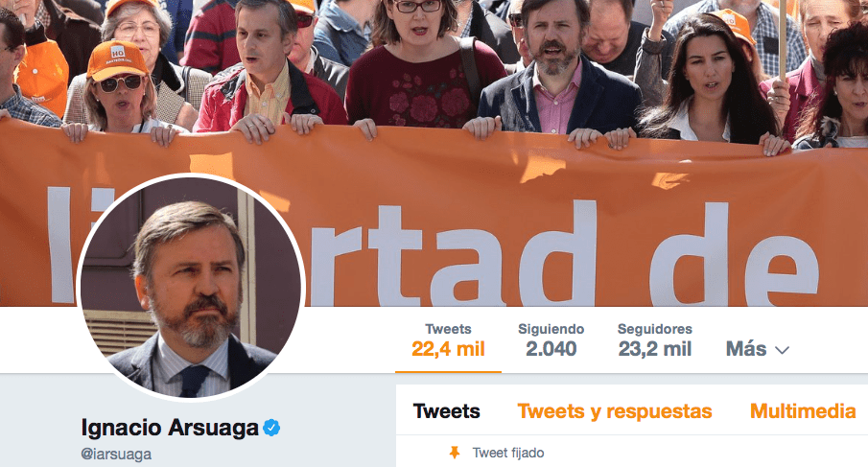Click the Seguidores heading text
868x467 pixels.
pyautogui.click(x=655, y=329)
